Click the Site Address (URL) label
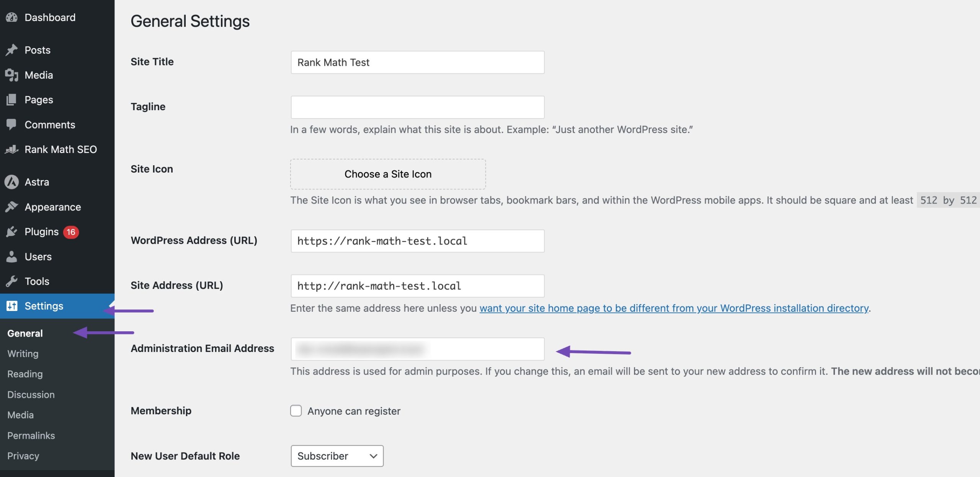The image size is (980, 477). click(176, 285)
